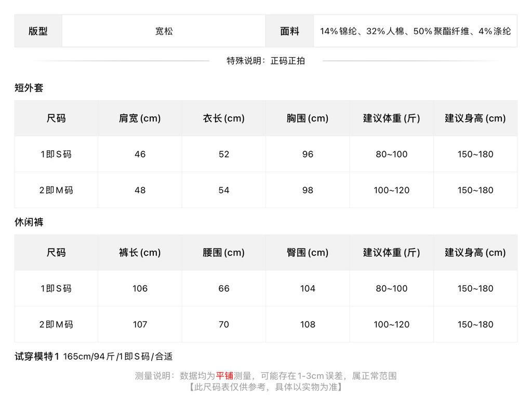The image size is (532, 407).
Task: Click 1即S码 in the 休闲裤 table
Action: pos(56,288)
